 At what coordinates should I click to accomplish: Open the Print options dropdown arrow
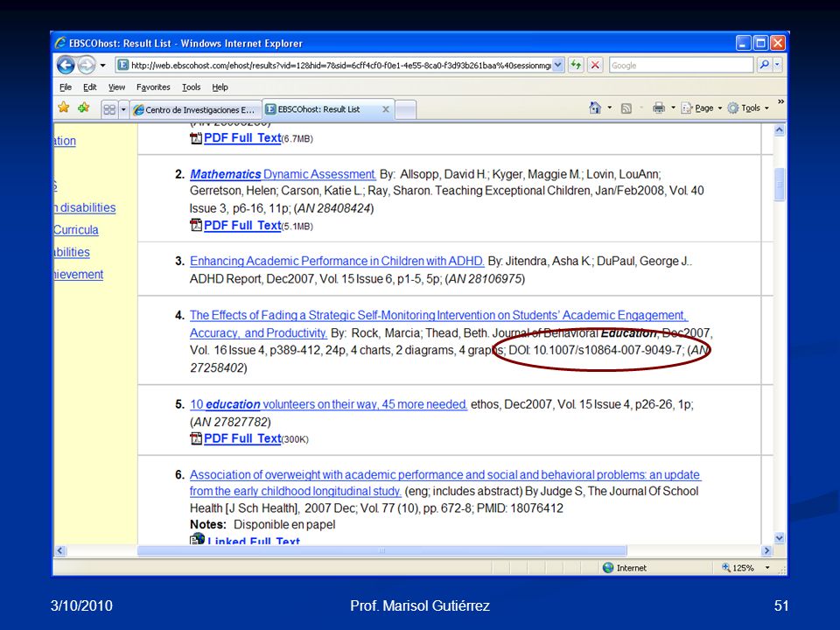click(673, 108)
